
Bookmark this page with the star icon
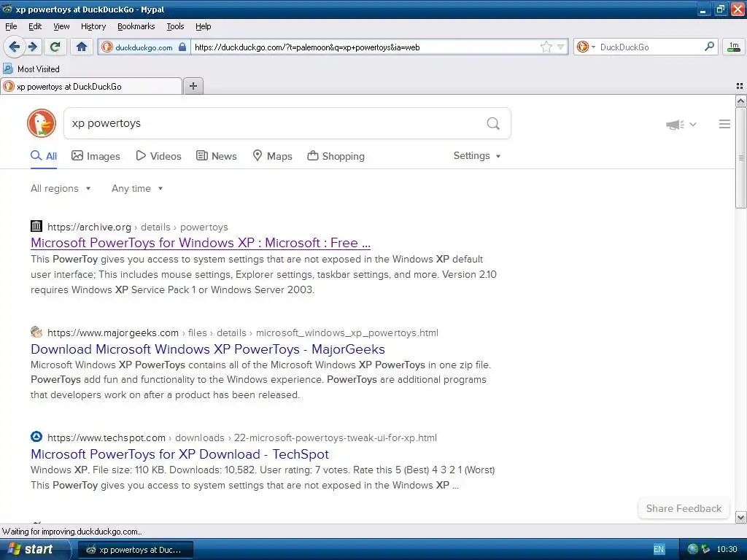tap(546, 47)
